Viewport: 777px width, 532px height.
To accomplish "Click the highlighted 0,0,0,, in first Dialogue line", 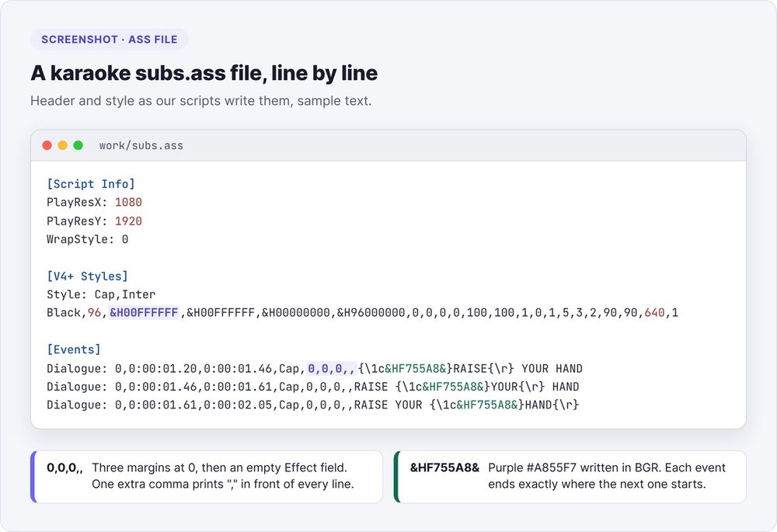I will (x=332, y=369).
